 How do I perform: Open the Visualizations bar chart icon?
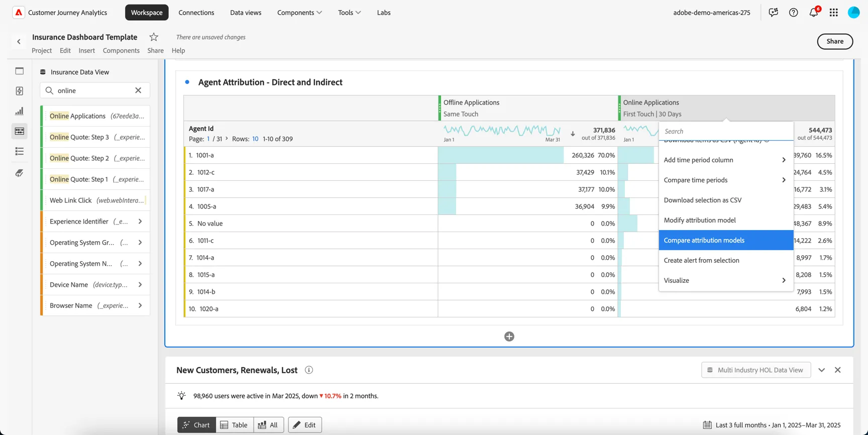[20, 111]
